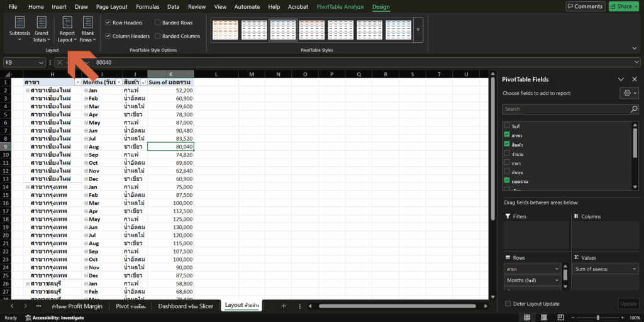Go to the previous sheet arrow
The image size is (644, 322).
coord(13,306)
